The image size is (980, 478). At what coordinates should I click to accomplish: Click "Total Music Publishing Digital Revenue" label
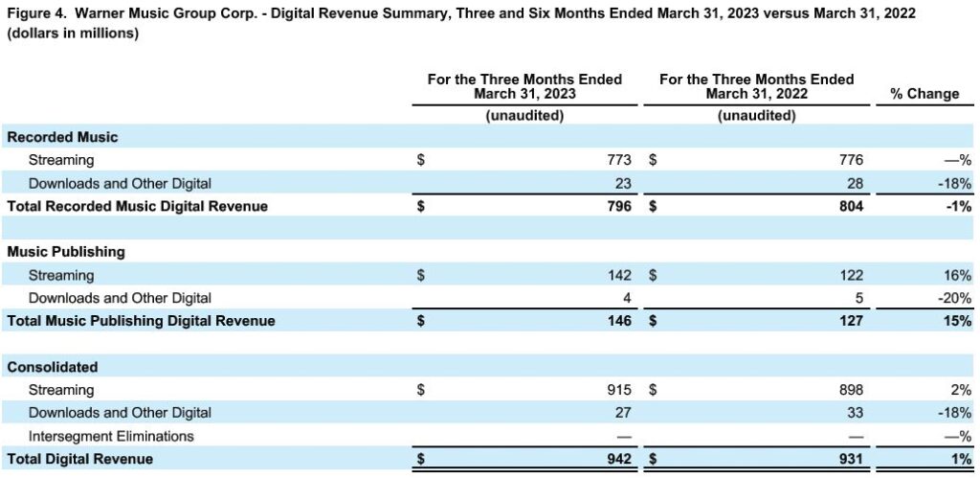[x=142, y=321]
